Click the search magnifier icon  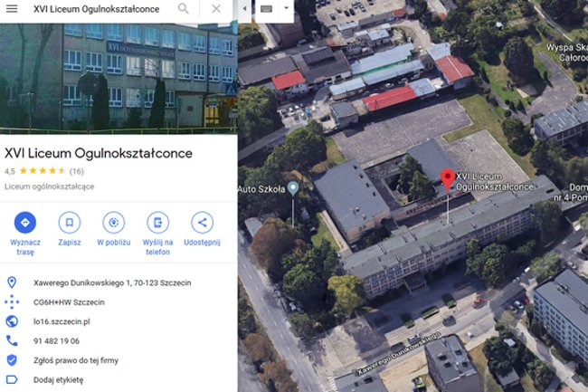pyautogui.click(x=184, y=8)
